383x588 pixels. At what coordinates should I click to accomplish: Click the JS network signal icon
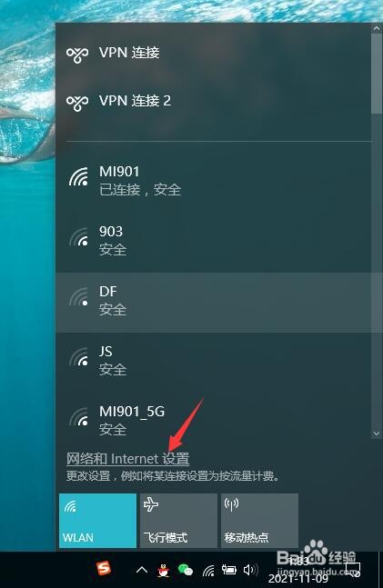(x=78, y=356)
